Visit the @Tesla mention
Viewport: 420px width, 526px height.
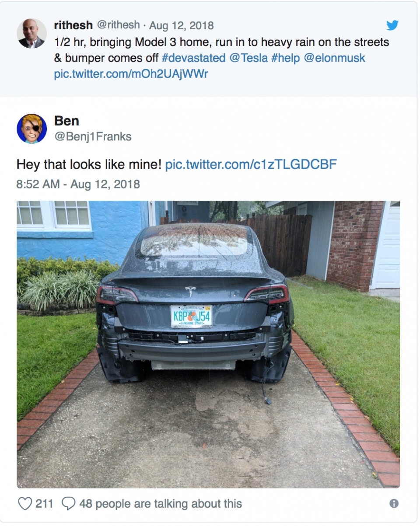pos(248,58)
